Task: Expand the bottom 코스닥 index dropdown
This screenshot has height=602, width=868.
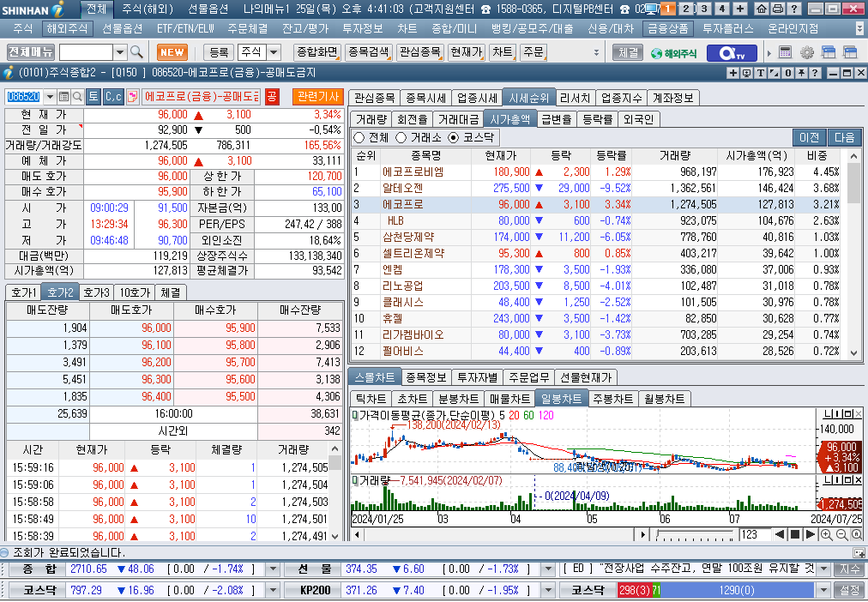Action: (x=273, y=590)
